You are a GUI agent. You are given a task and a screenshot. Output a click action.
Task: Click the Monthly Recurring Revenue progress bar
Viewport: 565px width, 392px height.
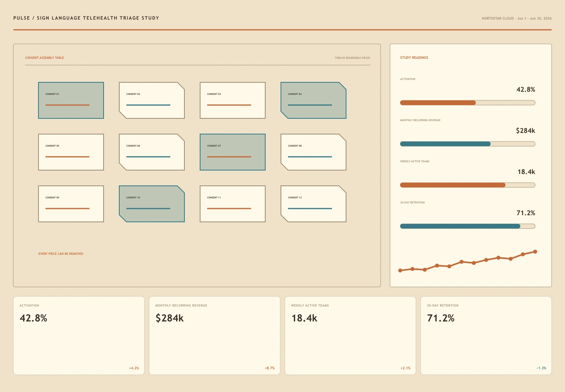(468, 144)
